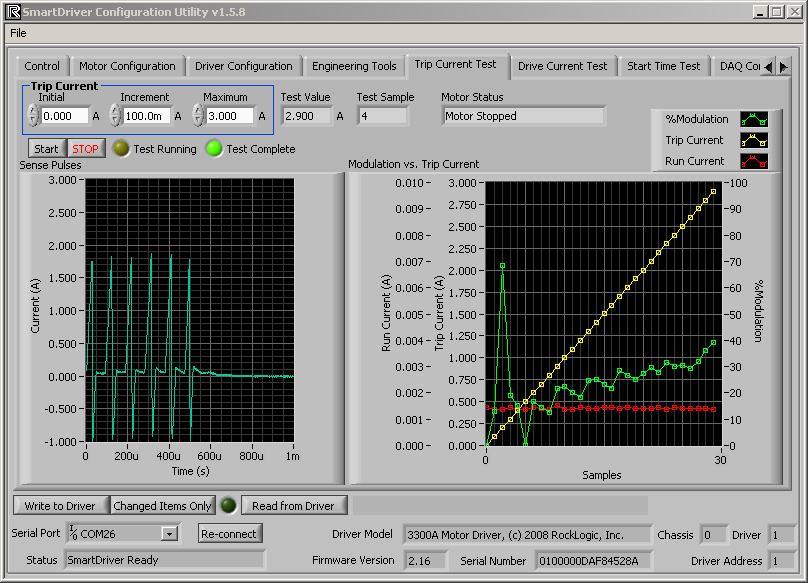
Task: Click the Increment stepper arrows
Action: click(x=115, y=116)
